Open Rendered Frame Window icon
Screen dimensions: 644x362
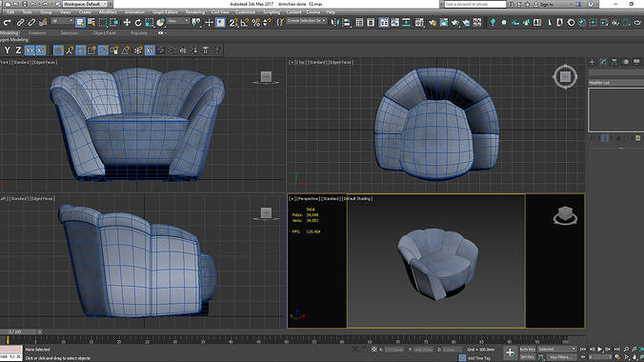(x=444, y=23)
